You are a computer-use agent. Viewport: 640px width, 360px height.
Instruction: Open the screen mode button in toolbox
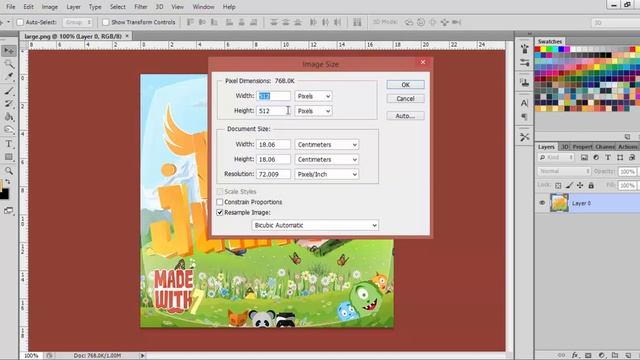pyautogui.click(x=9, y=210)
